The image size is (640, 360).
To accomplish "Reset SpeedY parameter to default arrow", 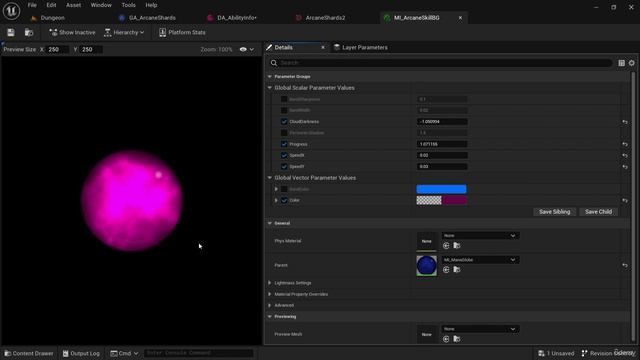I will 624,167.
